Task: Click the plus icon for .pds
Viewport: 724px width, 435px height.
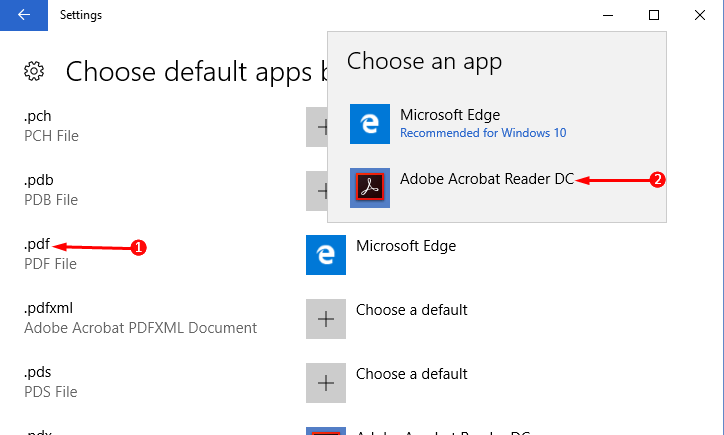Action: [x=325, y=382]
